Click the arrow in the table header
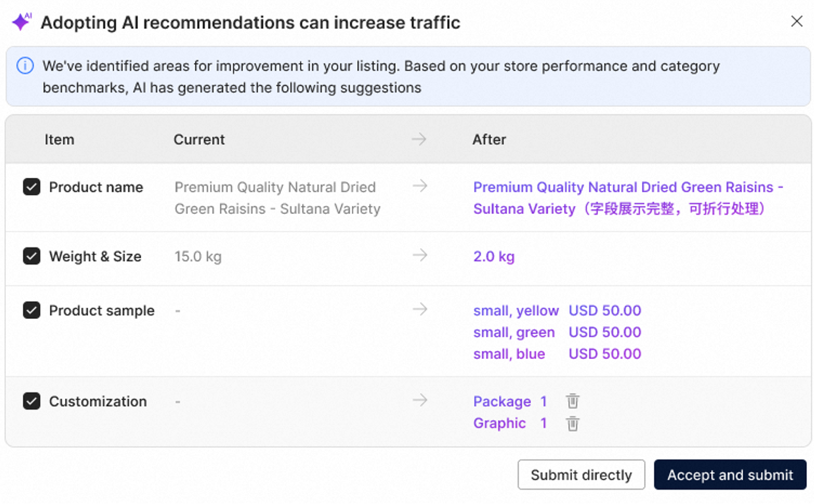The width and height of the screenshot is (814, 504). [x=419, y=139]
